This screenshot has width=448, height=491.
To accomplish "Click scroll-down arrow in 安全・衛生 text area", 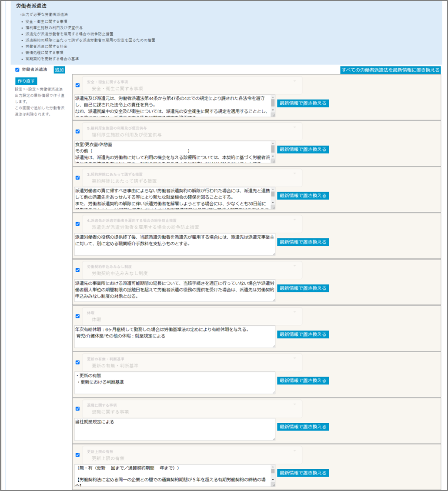I will pyautogui.click(x=273, y=110).
